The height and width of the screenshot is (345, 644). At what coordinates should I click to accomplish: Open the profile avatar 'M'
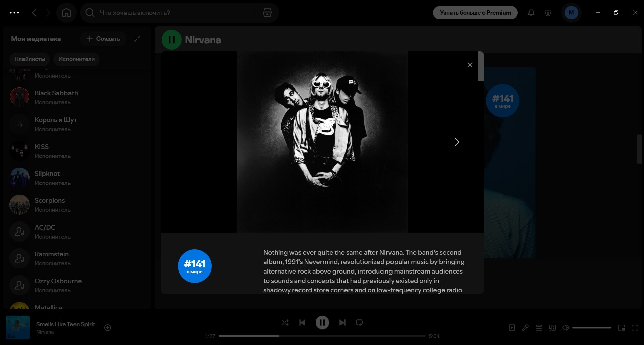571,13
